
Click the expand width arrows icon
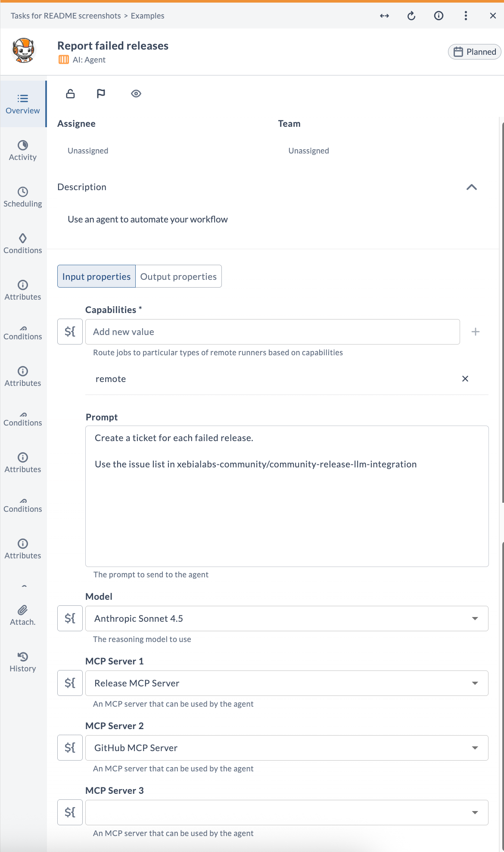[x=384, y=16]
